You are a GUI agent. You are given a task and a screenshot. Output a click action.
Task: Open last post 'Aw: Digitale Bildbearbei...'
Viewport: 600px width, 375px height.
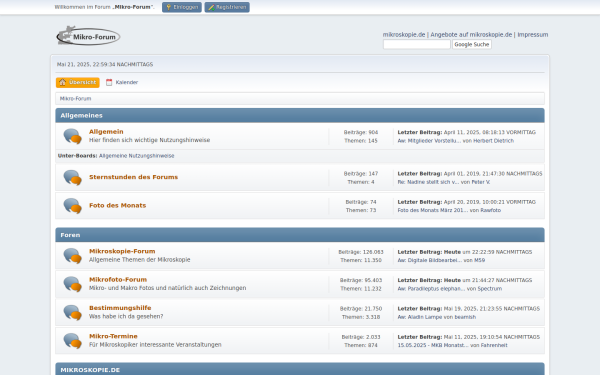[x=430, y=261]
